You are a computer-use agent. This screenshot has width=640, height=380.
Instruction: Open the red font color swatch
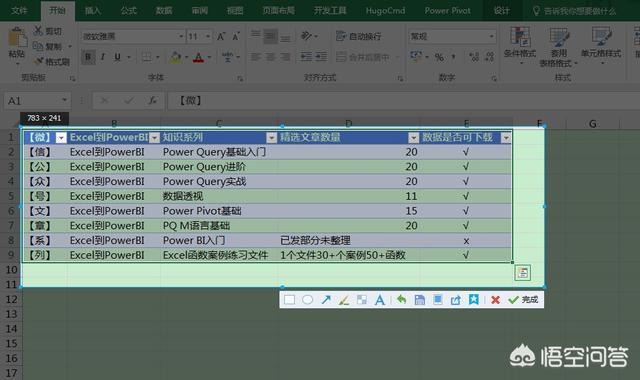tap(198, 57)
